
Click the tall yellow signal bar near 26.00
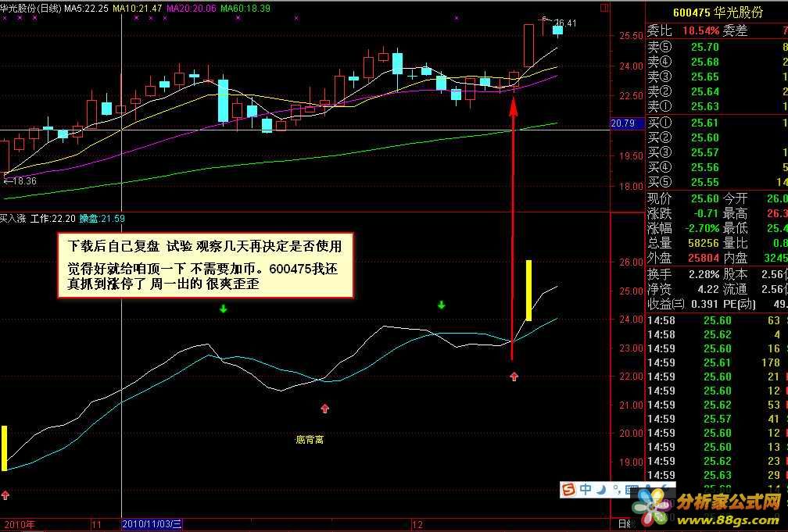(528, 291)
